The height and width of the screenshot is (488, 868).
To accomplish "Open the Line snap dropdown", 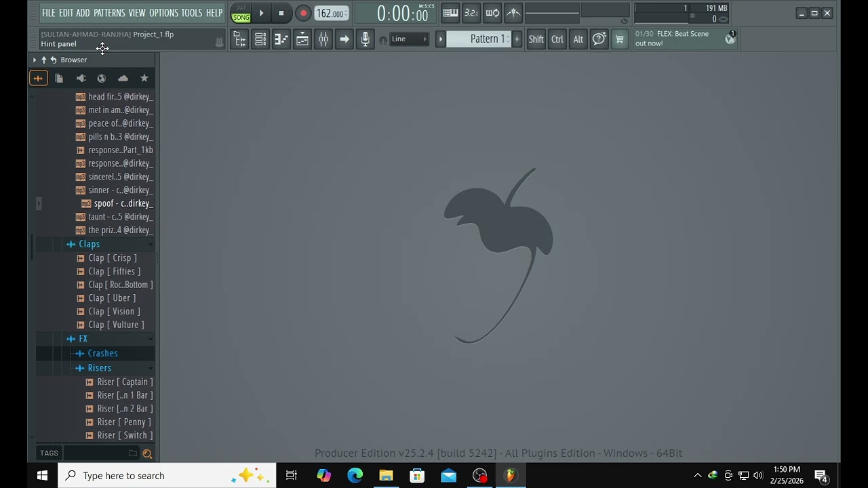I will pyautogui.click(x=410, y=39).
